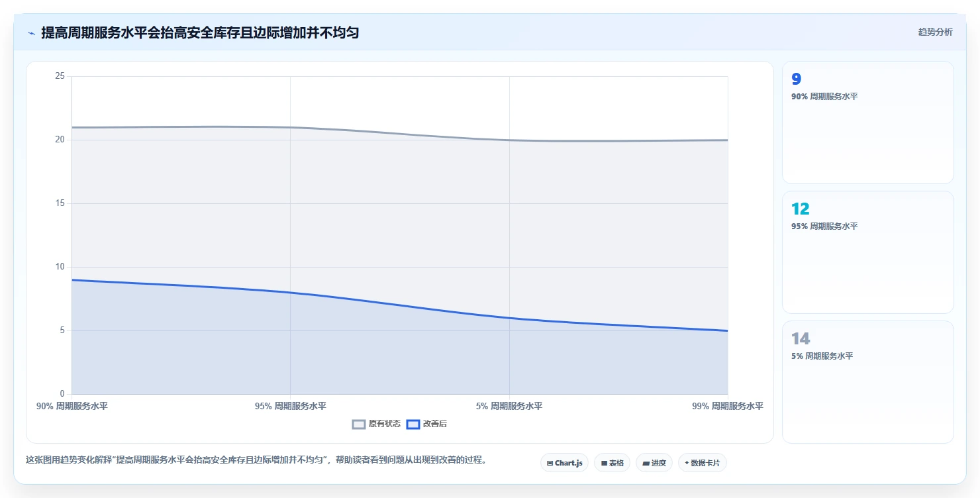Screen dimensions: 980x498
Task: Toggle the 改善后 legend entry
Action: 426,424
